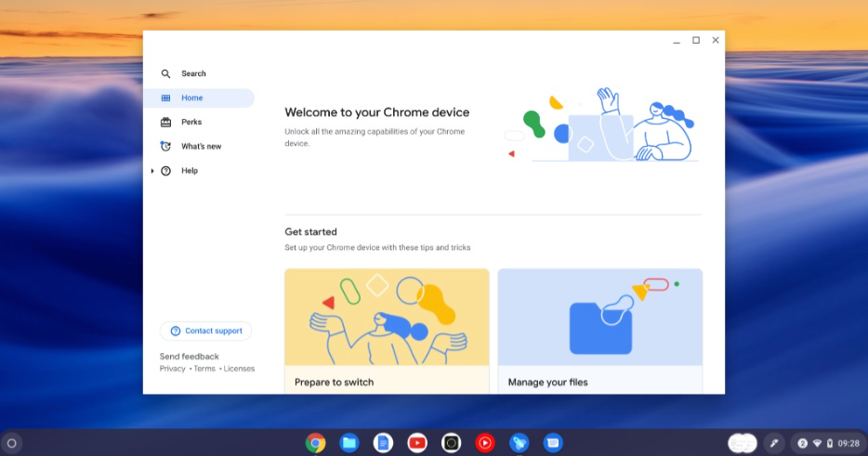Click the notification count badge
Viewport: 868px width, 456px height.
pyautogui.click(x=802, y=443)
